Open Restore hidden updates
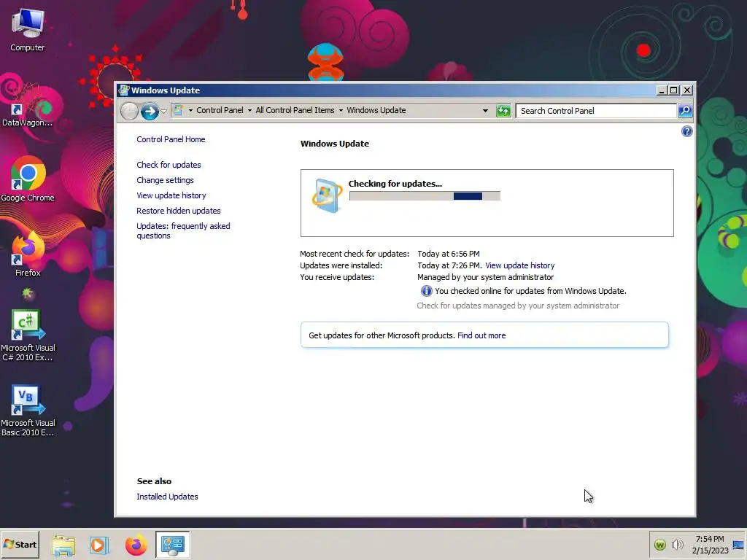747x560 pixels. point(179,211)
